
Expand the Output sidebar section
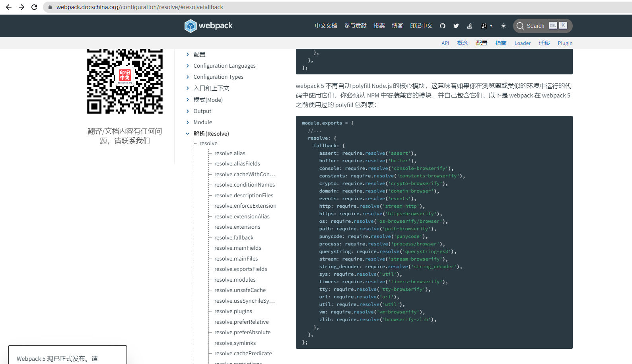click(x=188, y=111)
